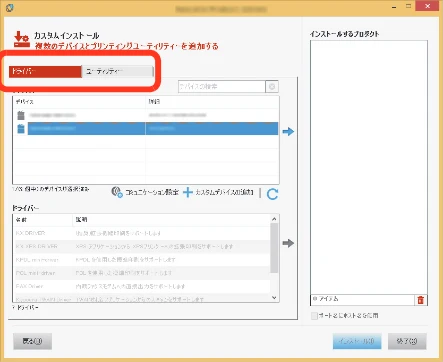Click the highlighted blue device row
This screenshot has height=362, width=443.
(153, 129)
